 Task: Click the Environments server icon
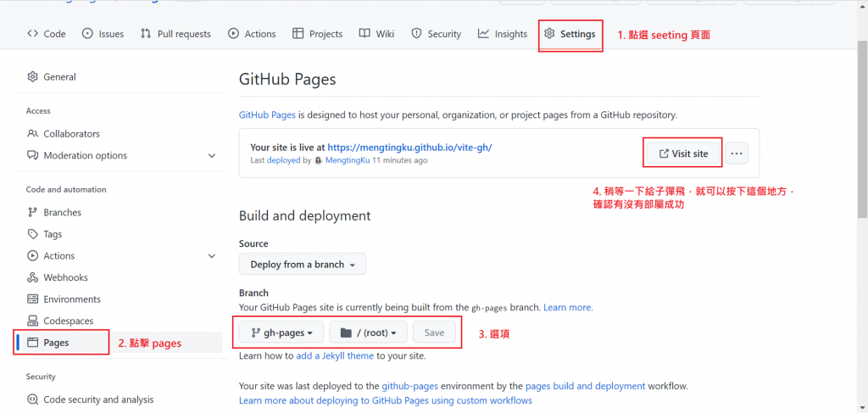pyautogui.click(x=33, y=299)
